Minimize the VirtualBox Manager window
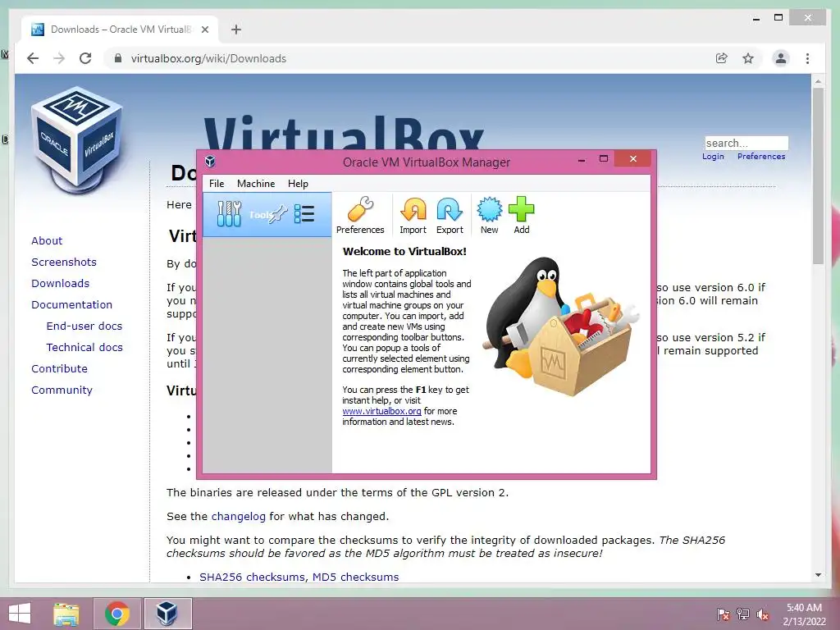The image size is (840, 630). coord(582,159)
